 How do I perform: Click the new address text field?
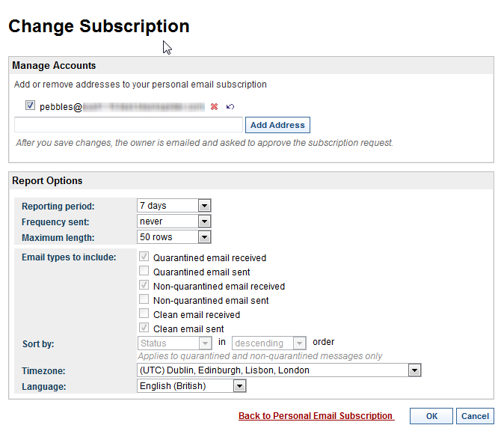click(x=129, y=125)
